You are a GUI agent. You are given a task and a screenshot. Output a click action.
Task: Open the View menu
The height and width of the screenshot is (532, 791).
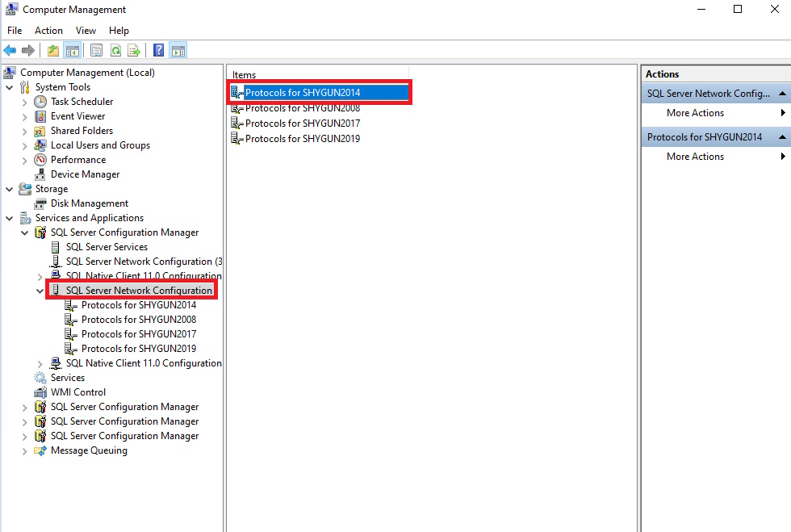point(86,31)
